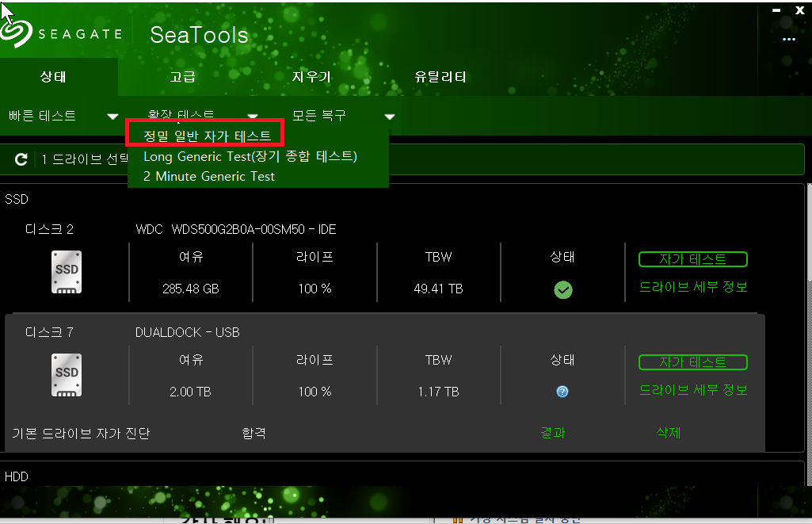Select the 디스크 2 label

coord(49,229)
